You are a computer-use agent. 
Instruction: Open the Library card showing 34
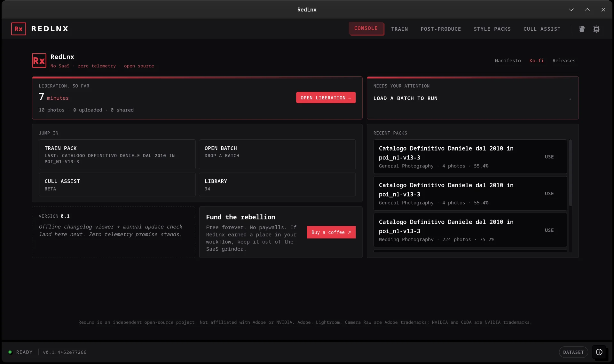coord(277,184)
